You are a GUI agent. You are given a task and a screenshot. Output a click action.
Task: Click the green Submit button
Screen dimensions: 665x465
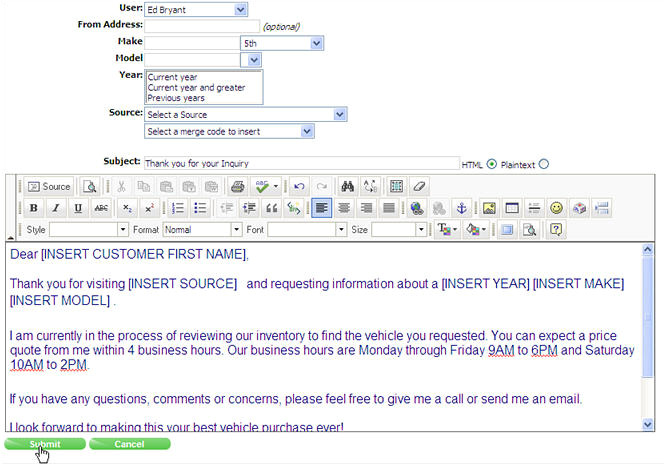click(45, 444)
